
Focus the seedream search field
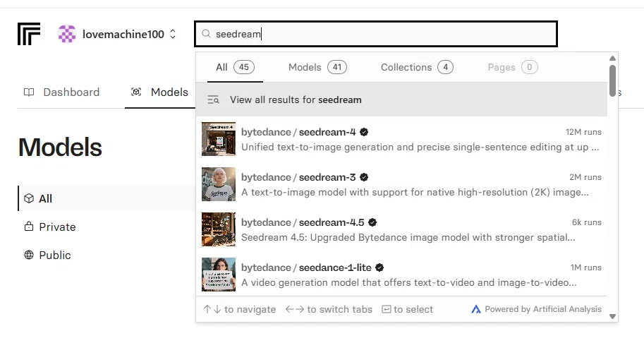tap(376, 34)
